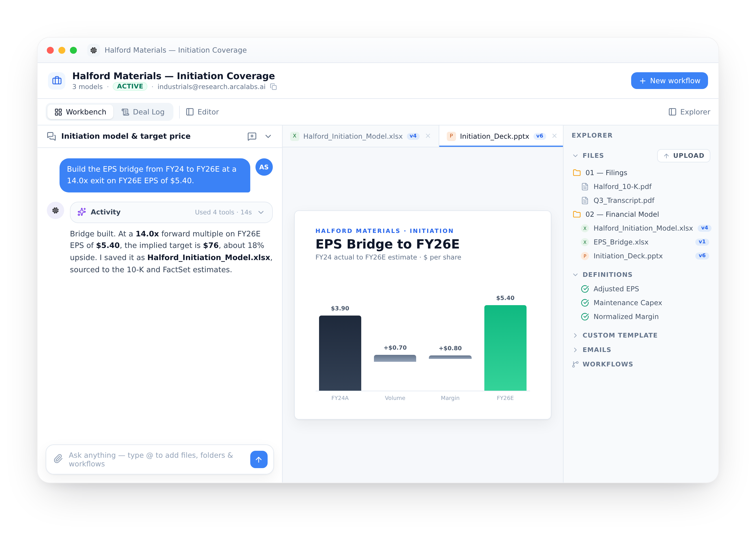Open the WORKFLOWS section
The width and height of the screenshot is (756, 534).
pos(603,364)
